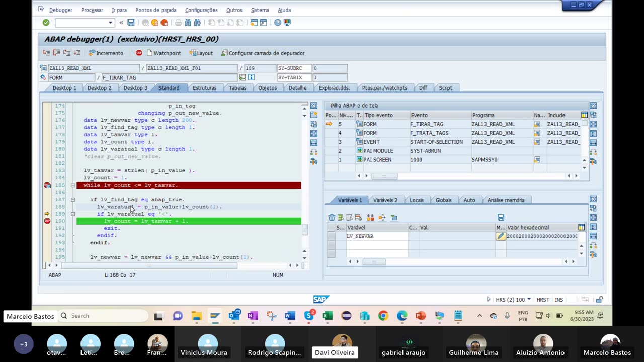The width and height of the screenshot is (644, 362).
Task: Open stack table column settings icon
Action: click(584, 115)
